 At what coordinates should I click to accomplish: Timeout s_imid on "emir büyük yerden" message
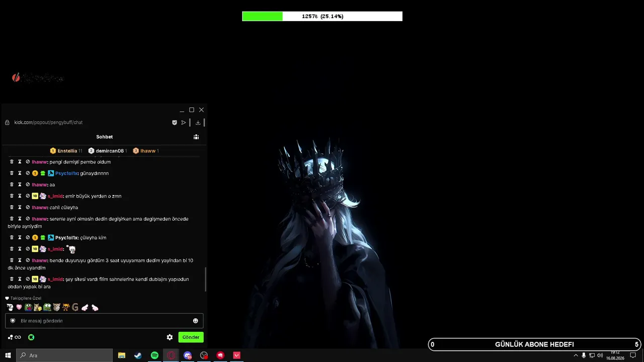20,196
